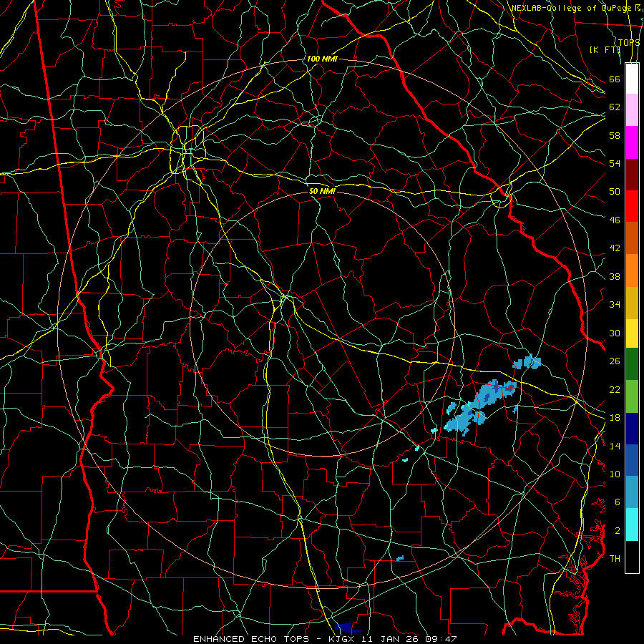The image size is (644, 644).
Task: Click the 'TOPS' legend title
Action: pyautogui.click(x=629, y=43)
